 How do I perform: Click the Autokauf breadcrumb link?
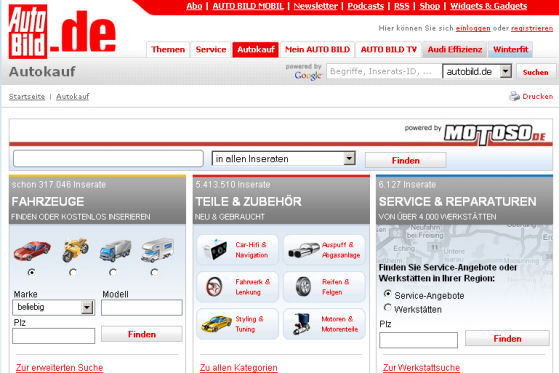[73, 97]
